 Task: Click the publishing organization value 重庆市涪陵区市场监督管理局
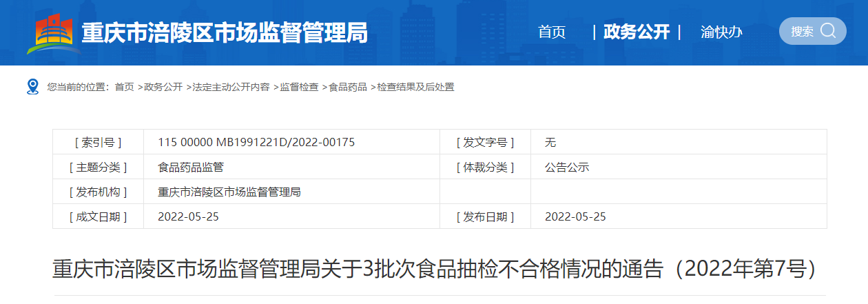coord(229,192)
